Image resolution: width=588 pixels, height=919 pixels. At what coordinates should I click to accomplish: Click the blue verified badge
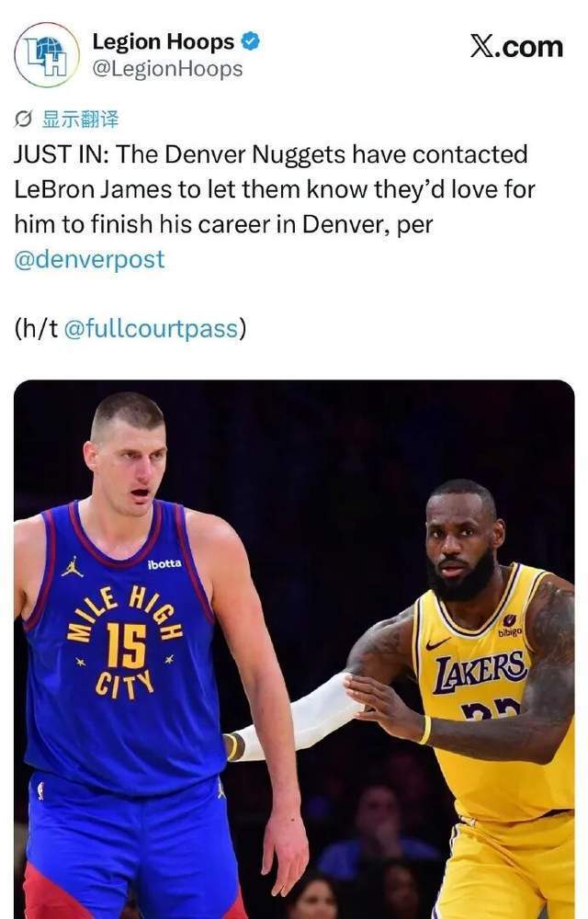click(x=250, y=41)
